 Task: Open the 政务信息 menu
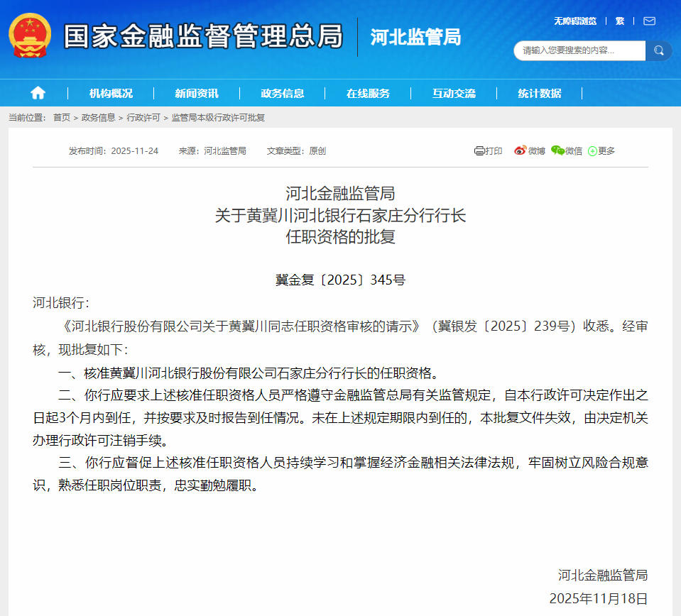click(x=283, y=93)
